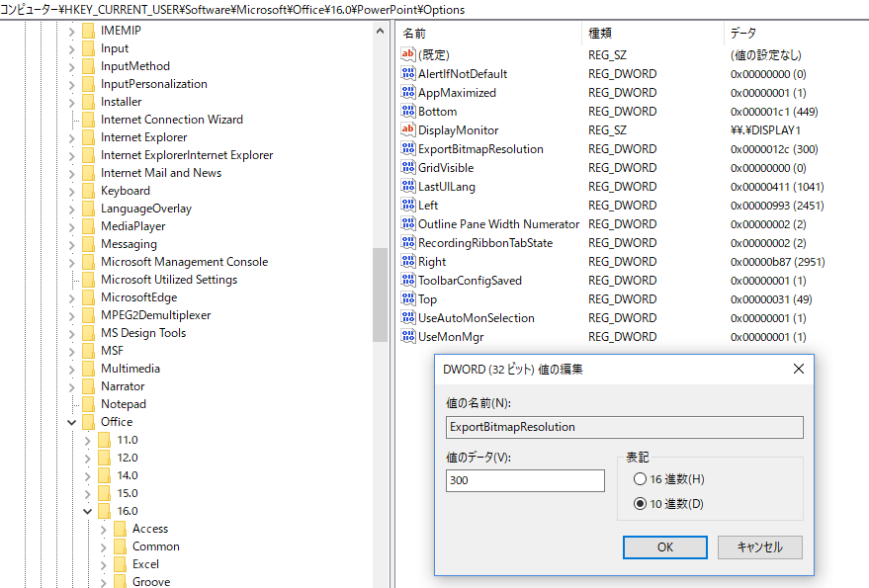869x588 pixels.
Task: Select the Microsoft Utilized Settings key
Action: (168, 280)
